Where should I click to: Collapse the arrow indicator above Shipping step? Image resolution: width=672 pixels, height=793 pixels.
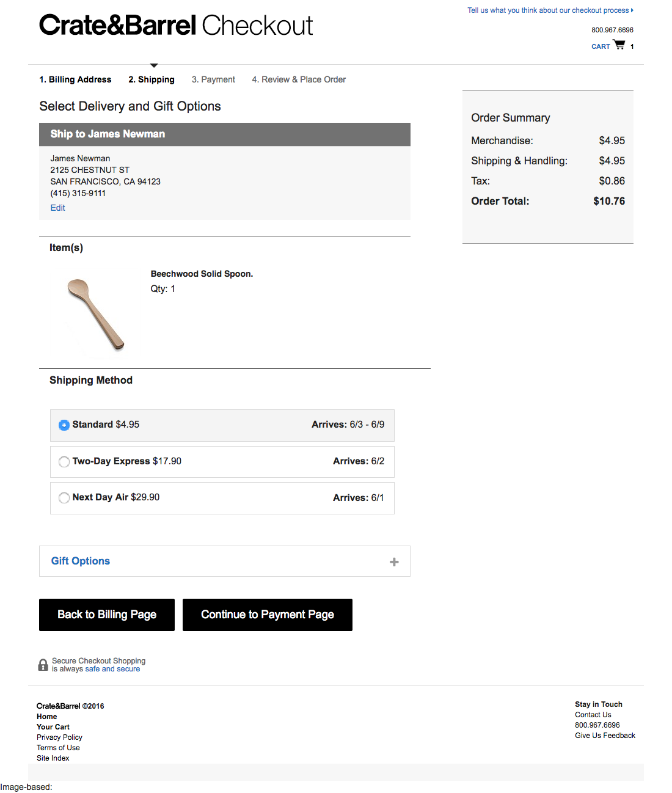(154, 65)
